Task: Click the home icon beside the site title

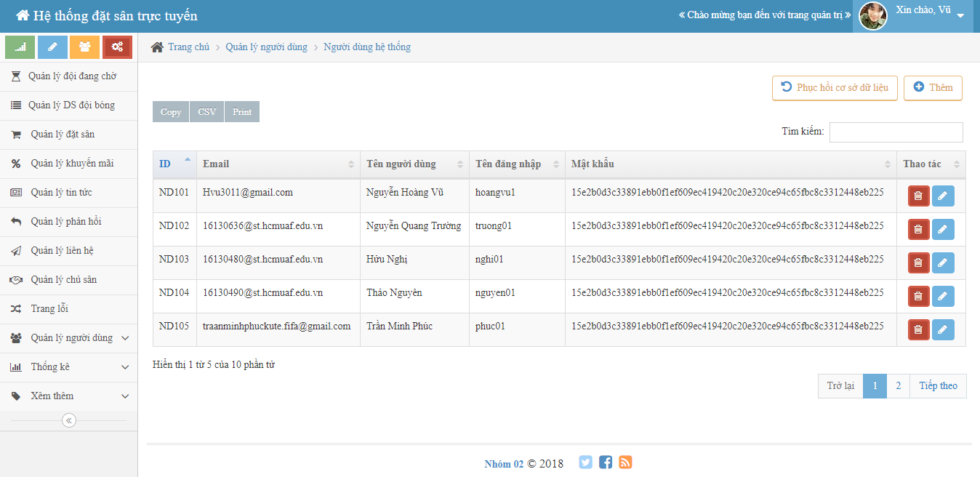Action: 23,15
